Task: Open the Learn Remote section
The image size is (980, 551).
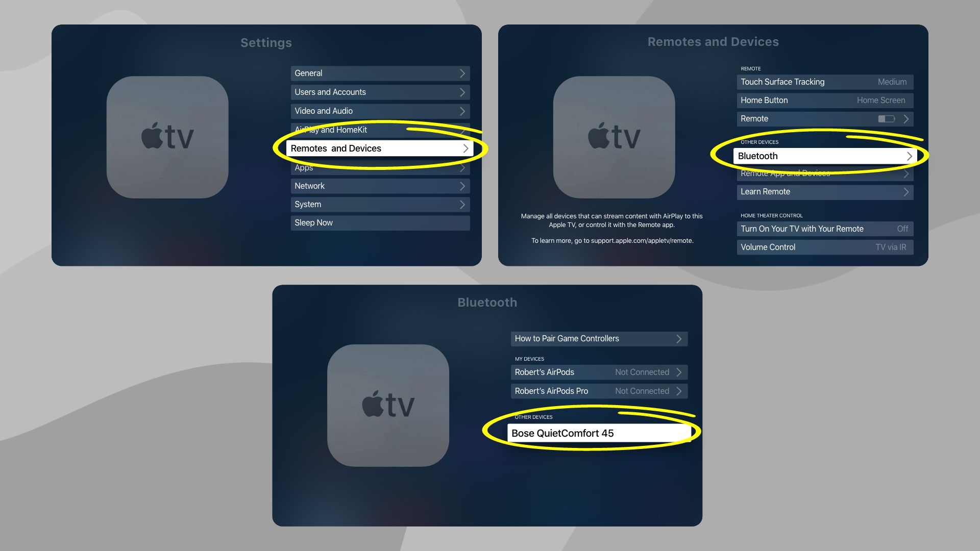Action: (824, 192)
